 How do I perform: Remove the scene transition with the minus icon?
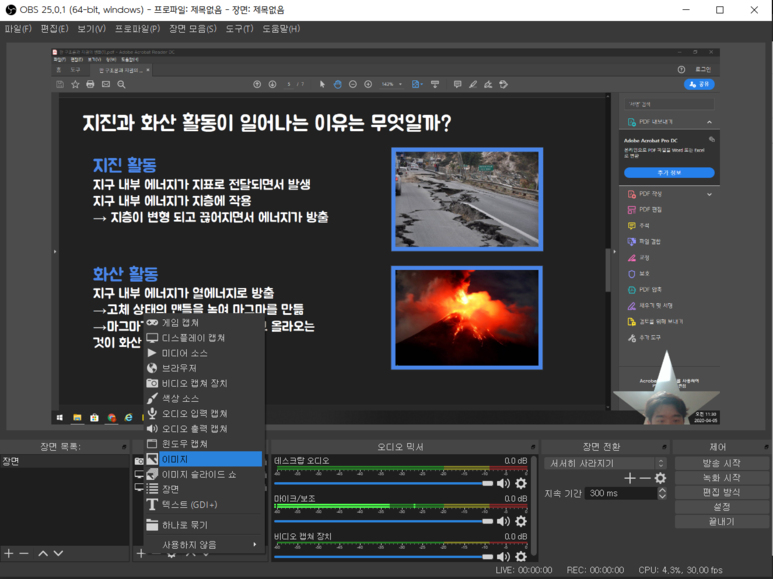click(x=644, y=478)
